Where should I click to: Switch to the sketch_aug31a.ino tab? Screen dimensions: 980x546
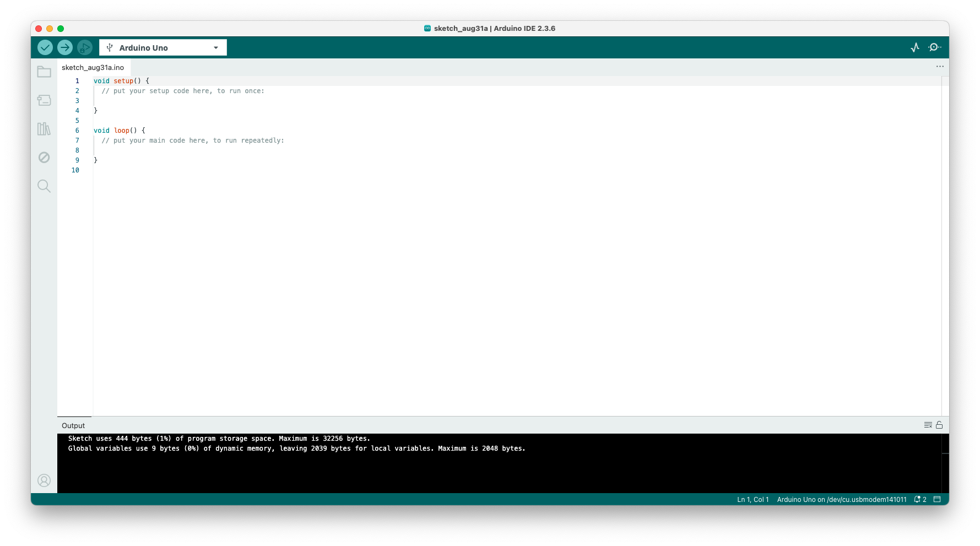click(x=93, y=67)
